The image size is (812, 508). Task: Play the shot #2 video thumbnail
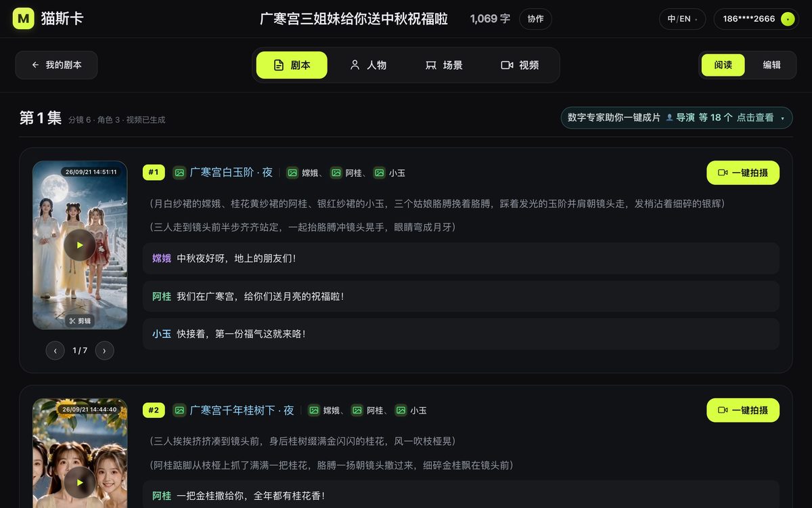pos(80,482)
